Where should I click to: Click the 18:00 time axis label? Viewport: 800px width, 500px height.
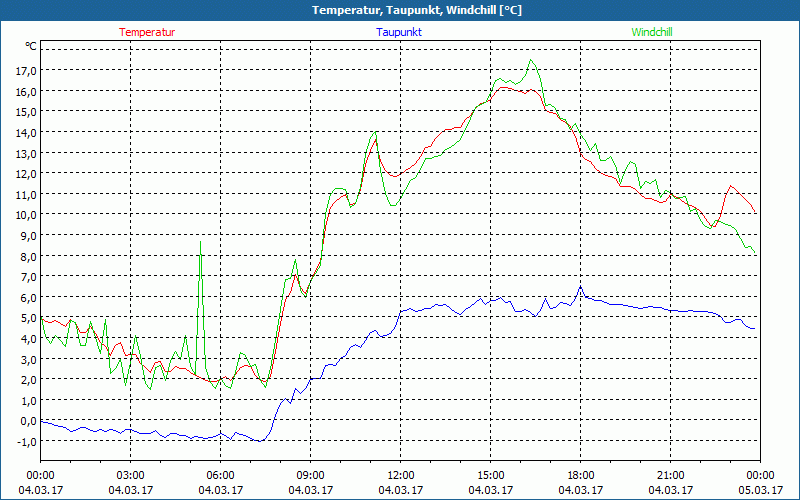[x=581, y=476]
